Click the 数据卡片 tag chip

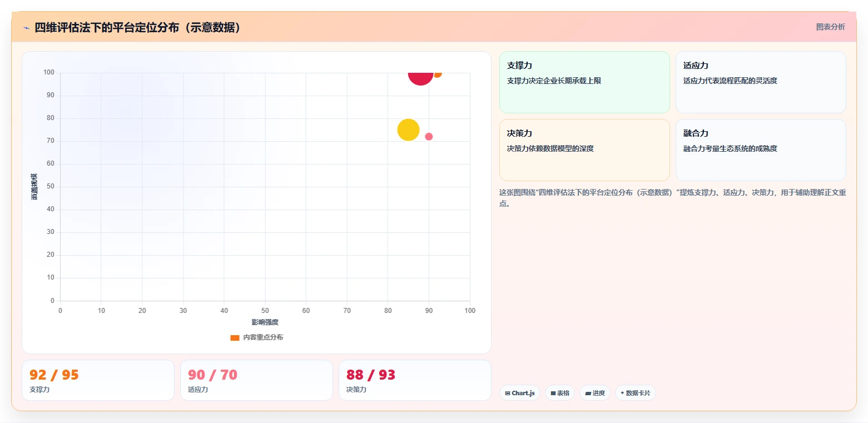click(636, 393)
